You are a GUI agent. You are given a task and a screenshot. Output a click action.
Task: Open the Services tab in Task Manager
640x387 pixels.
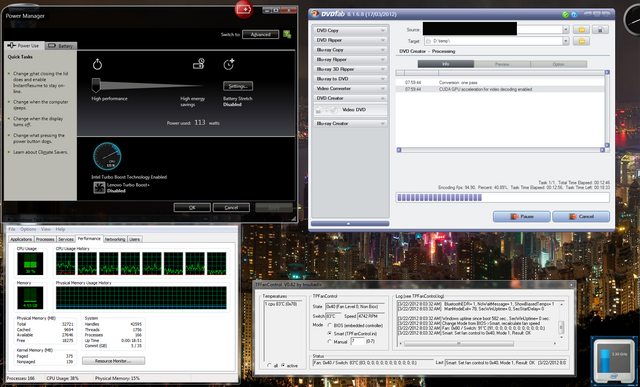[66, 239]
